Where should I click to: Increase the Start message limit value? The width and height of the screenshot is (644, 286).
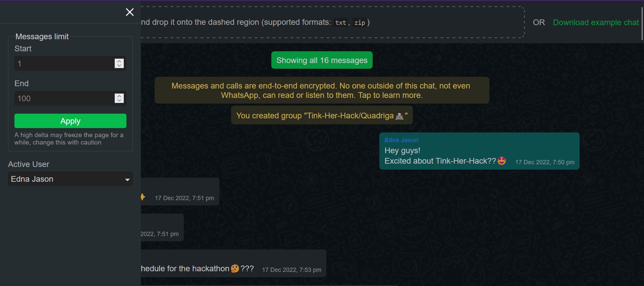tap(119, 61)
